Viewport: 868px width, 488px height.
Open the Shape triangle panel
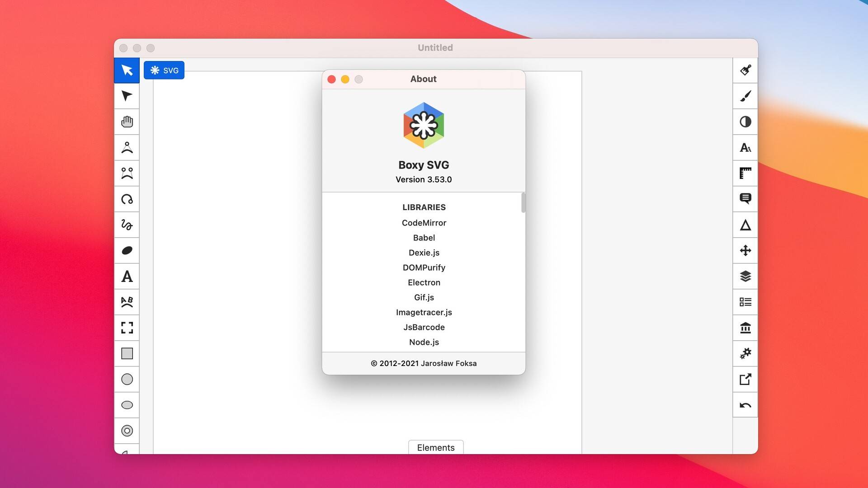tap(745, 225)
